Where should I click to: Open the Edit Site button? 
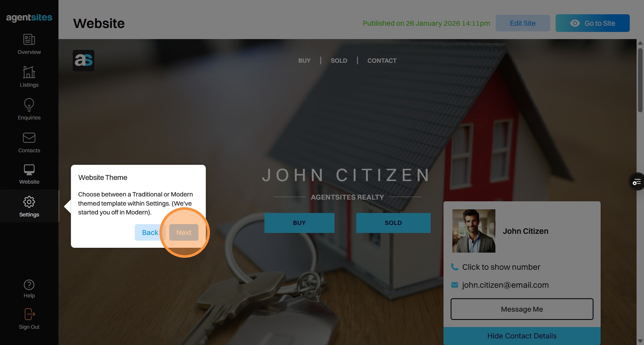(x=523, y=23)
